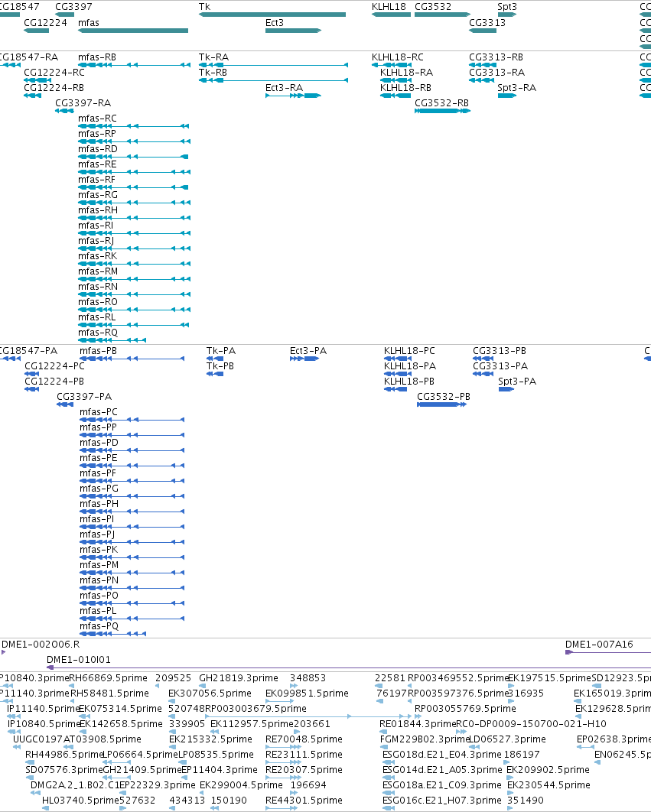Select the DME1-010I01 clone label
Screen dimensions: 651x812
[79, 660]
